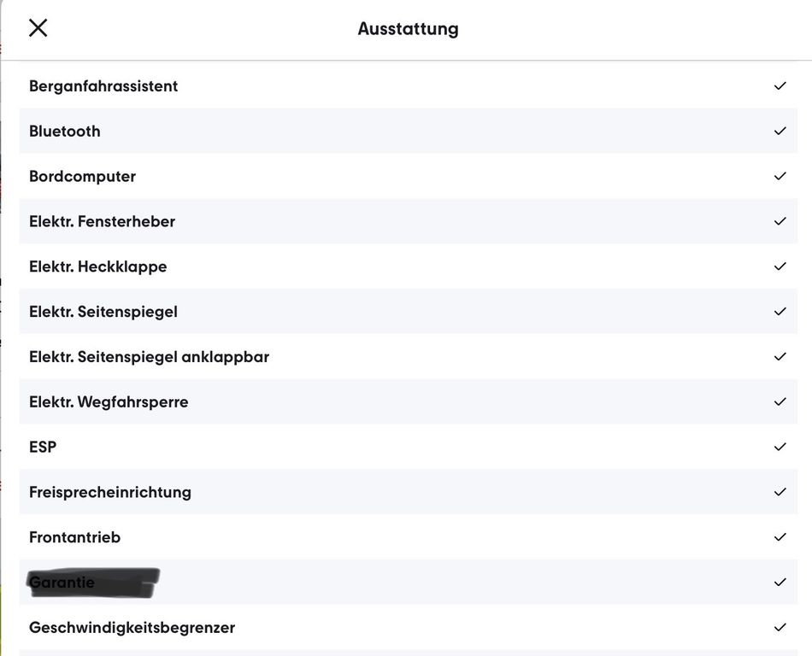Click the checkmark for Geschwindigkeitsbegrenzer
The height and width of the screenshot is (656, 812).
point(780,628)
